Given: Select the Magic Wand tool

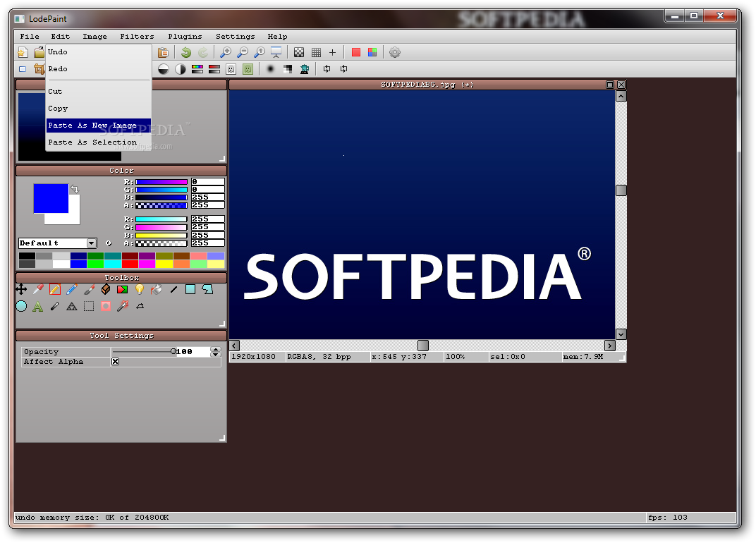Looking at the screenshot, I should (123, 306).
